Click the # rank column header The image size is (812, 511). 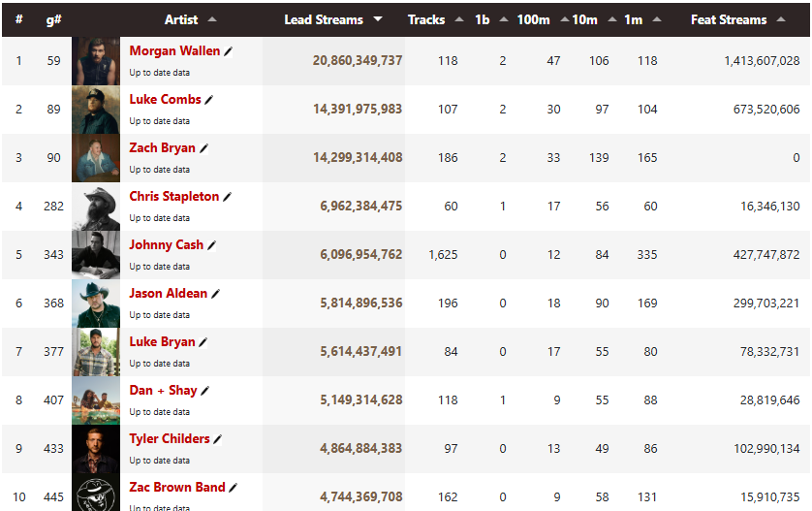point(19,19)
